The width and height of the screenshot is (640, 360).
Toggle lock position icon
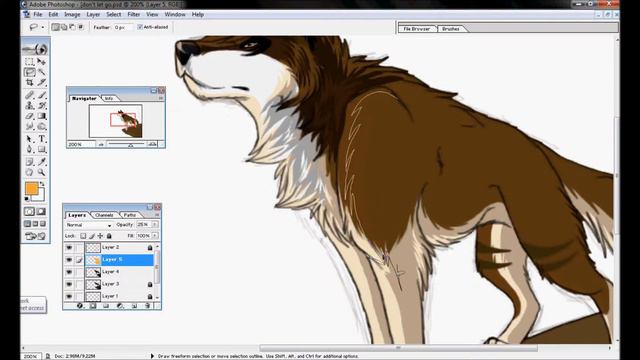[100, 236]
